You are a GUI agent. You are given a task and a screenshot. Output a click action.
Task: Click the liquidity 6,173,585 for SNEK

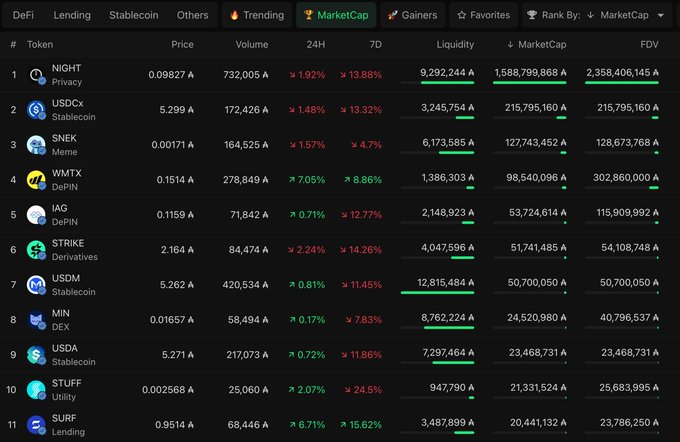(448, 142)
